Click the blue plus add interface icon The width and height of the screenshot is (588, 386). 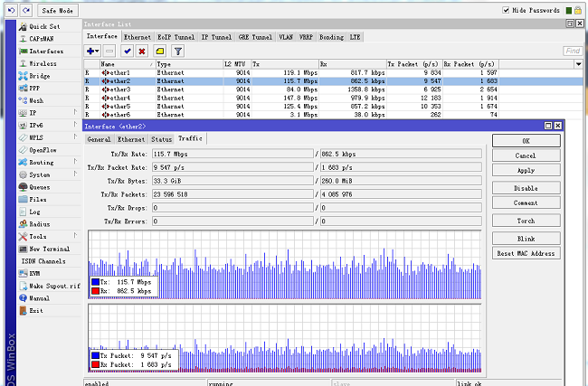pos(90,52)
